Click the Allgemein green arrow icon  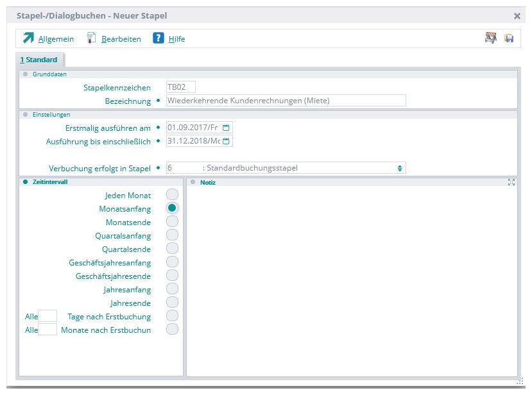(29, 38)
